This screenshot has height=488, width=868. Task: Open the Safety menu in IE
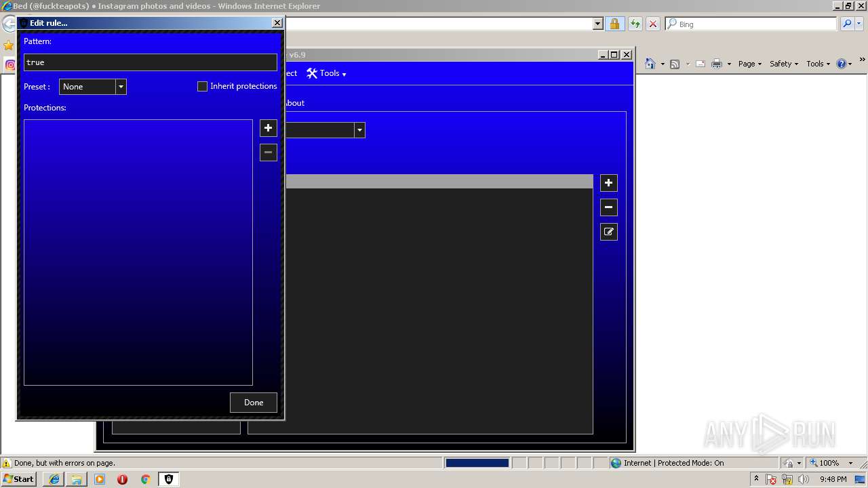(x=784, y=64)
